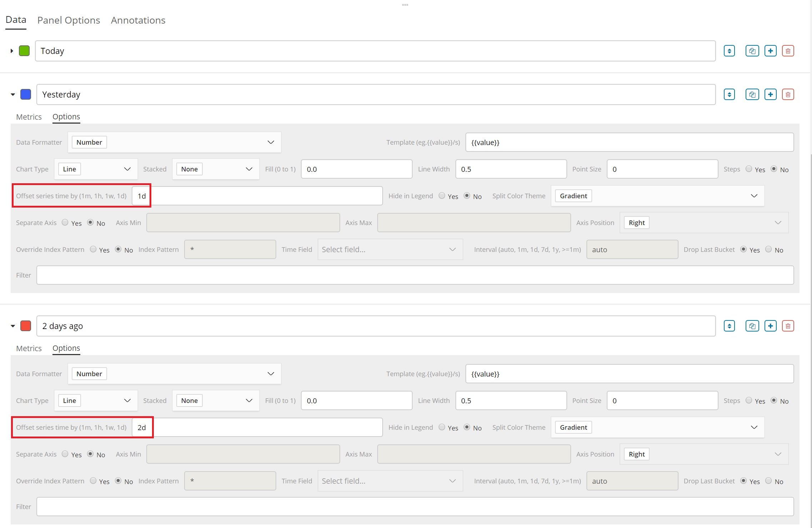Set Hide in Legend to Yes for Yesterday
Viewport: 812px width, 528px height.
(x=441, y=196)
